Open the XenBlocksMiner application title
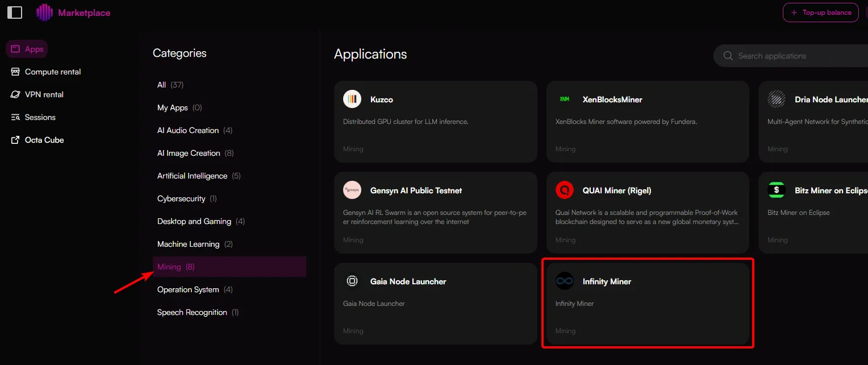Image resolution: width=868 pixels, height=365 pixels. point(612,99)
